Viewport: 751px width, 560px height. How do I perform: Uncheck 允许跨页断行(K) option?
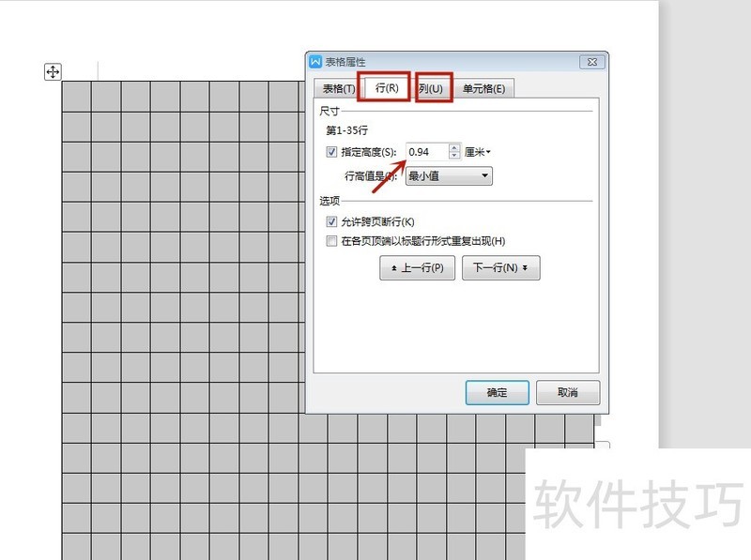pos(331,221)
